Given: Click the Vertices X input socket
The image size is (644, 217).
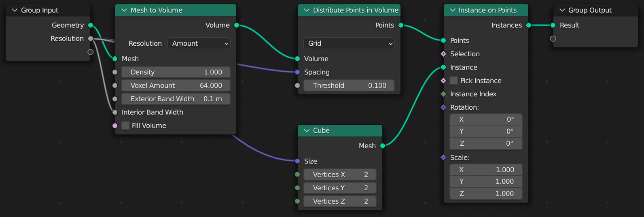Looking at the screenshot, I should tap(297, 174).
